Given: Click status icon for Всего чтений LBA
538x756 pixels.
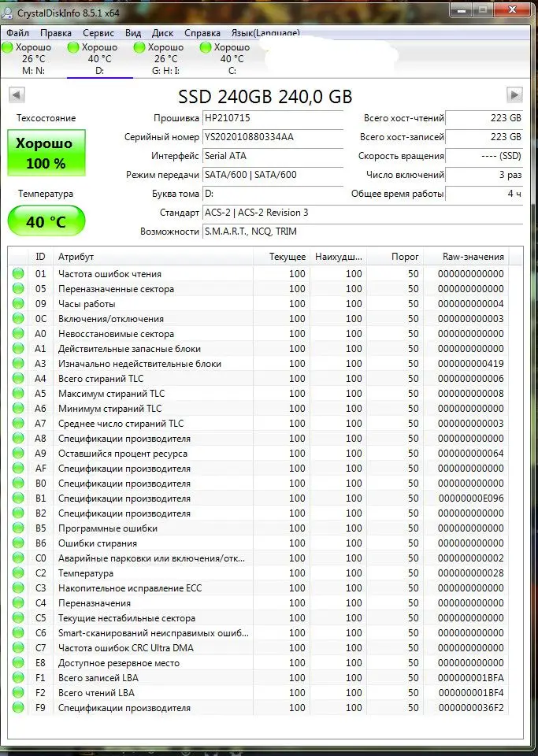Looking at the screenshot, I should (x=18, y=692).
